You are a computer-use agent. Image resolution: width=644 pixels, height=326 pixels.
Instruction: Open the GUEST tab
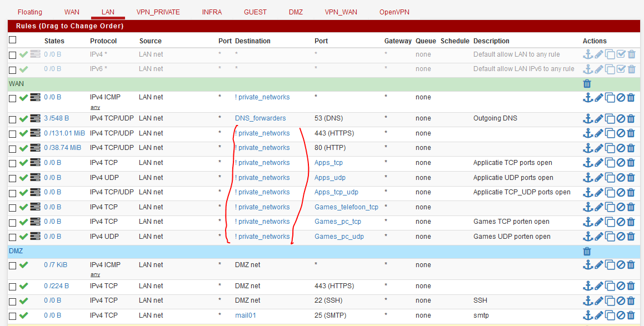coord(256,12)
